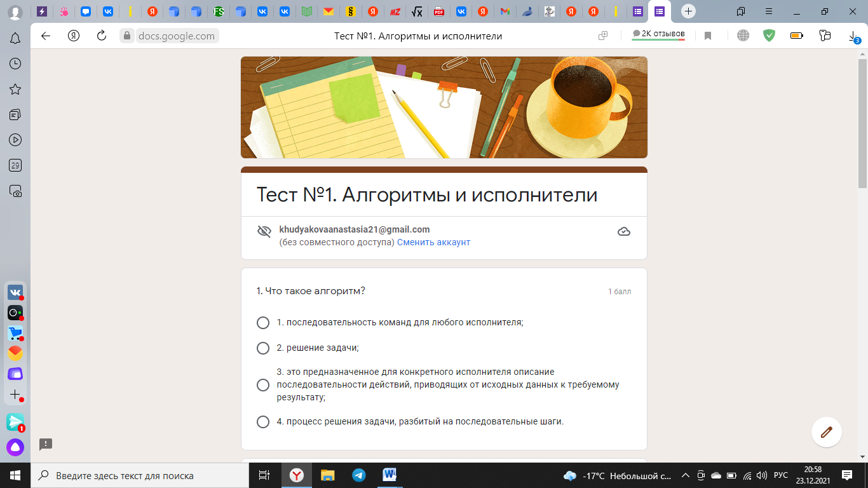Open the downloads arrow in browser toolbar

point(853,36)
